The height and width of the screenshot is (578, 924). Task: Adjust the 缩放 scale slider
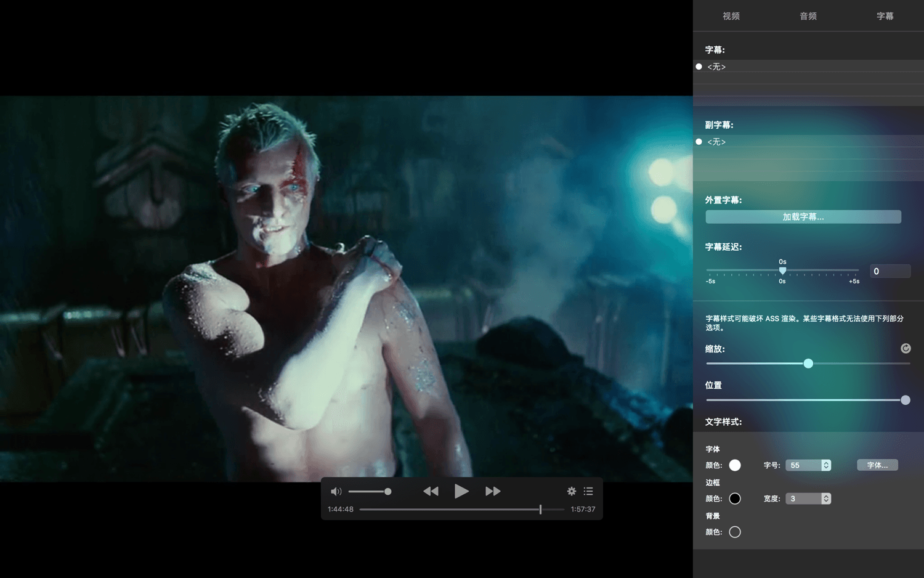pos(808,364)
